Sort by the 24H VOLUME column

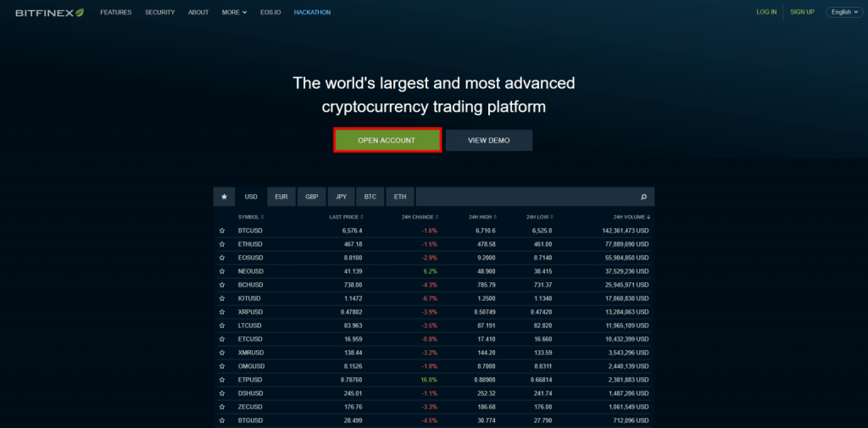(x=632, y=217)
